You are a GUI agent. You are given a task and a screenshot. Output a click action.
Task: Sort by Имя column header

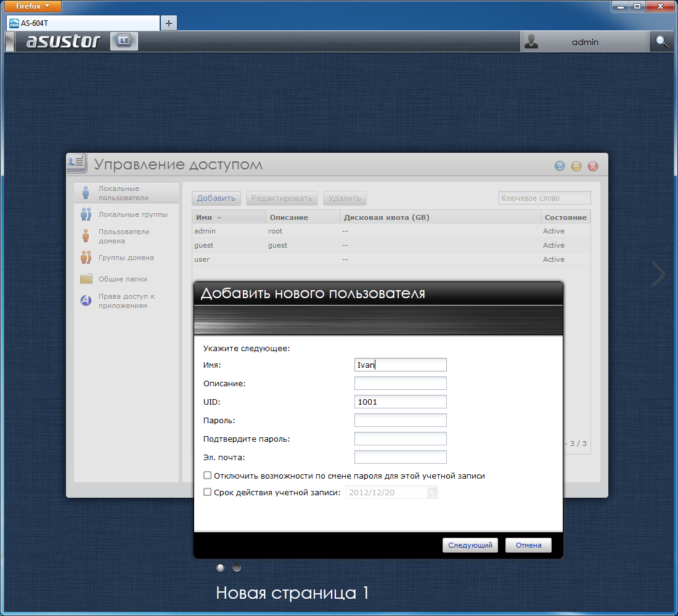pyautogui.click(x=229, y=217)
